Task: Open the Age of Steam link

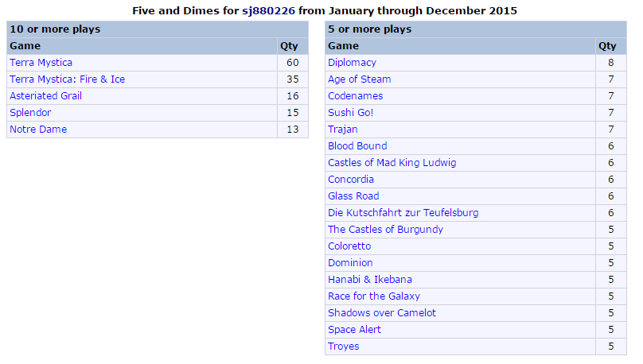Action: point(359,79)
